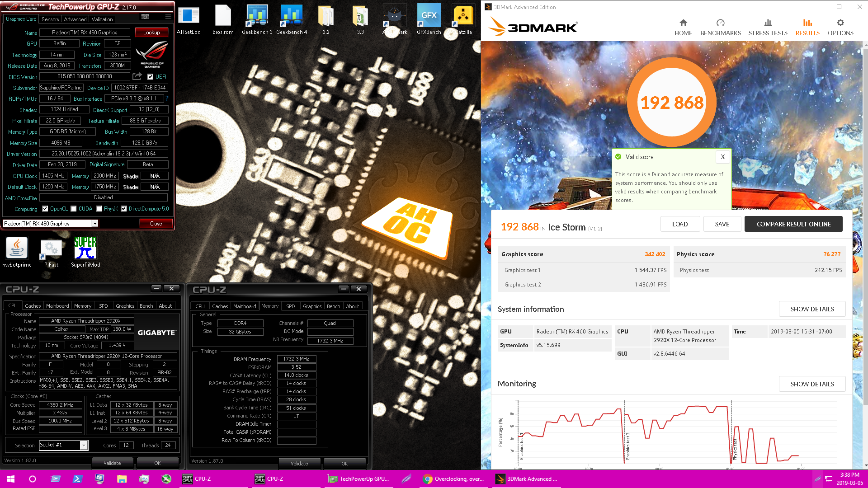868x488 pixels.
Task: Switch to the Advanced tab in GPU-Z
Action: coord(75,19)
